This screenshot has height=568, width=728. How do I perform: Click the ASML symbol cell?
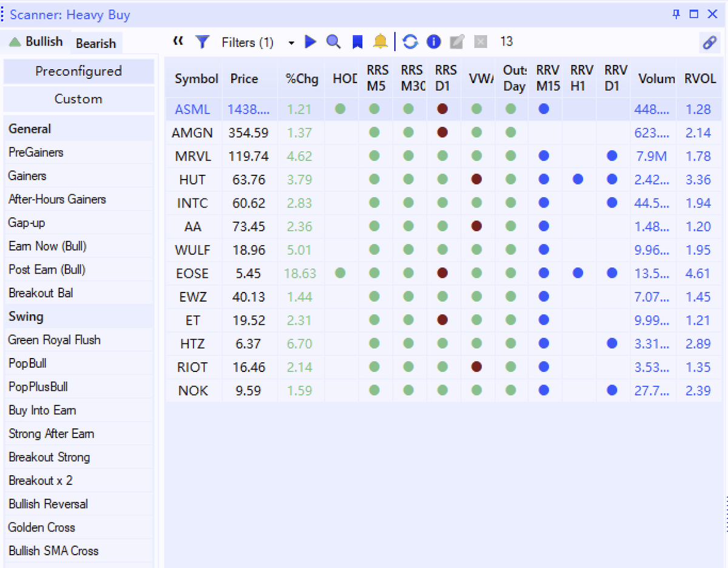click(x=194, y=109)
